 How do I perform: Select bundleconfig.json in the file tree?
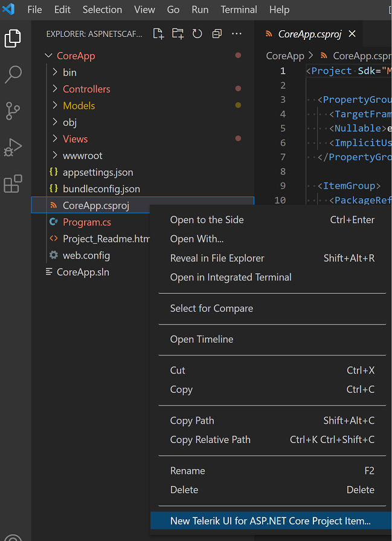click(x=143, y=189)
